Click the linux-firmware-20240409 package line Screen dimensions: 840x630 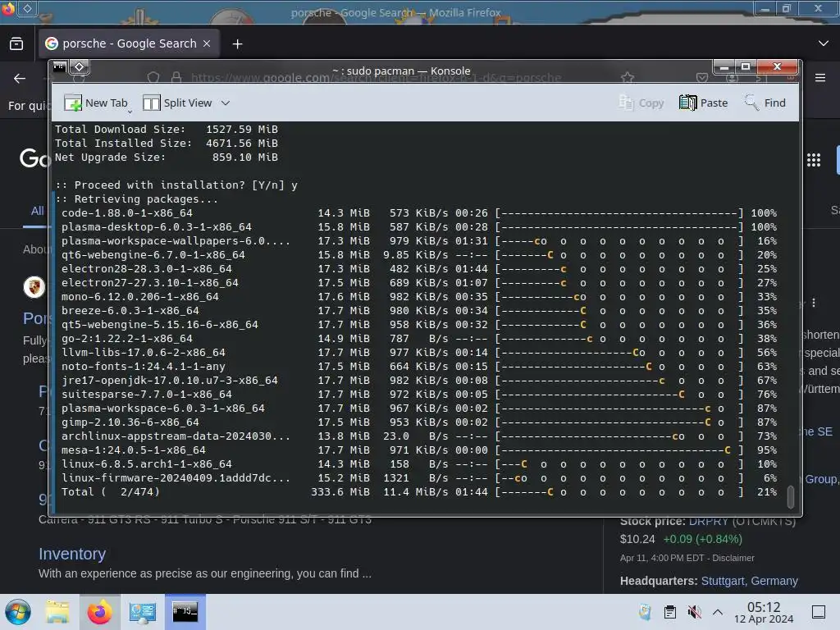[419, 478]
